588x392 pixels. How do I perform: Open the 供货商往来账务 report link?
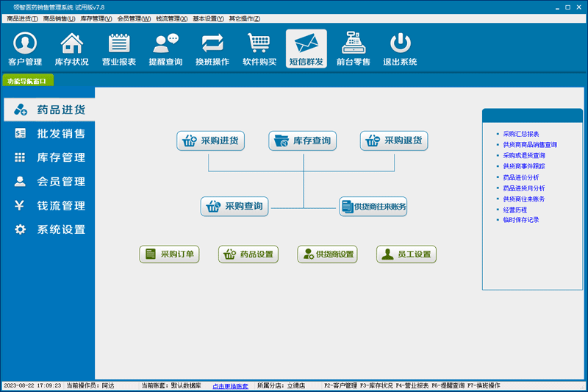tap(524, 199)
